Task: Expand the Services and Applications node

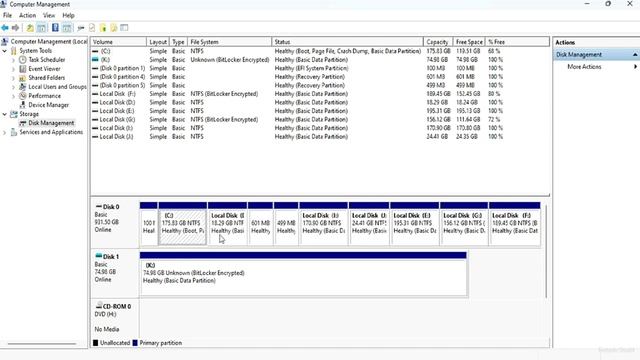Action: point(4,132)
